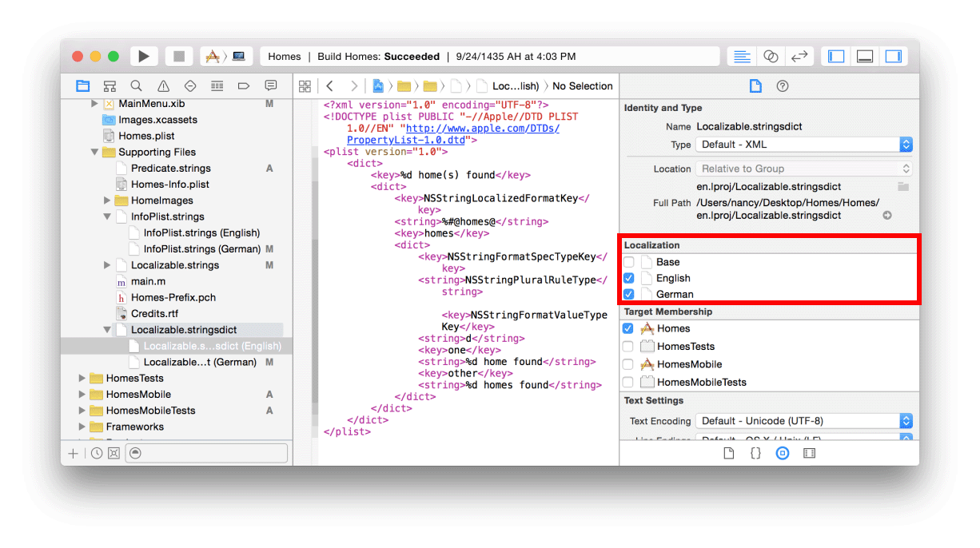Run the Homes project
Viewport: 980px width, 548px height.
(x=145, y=56)
